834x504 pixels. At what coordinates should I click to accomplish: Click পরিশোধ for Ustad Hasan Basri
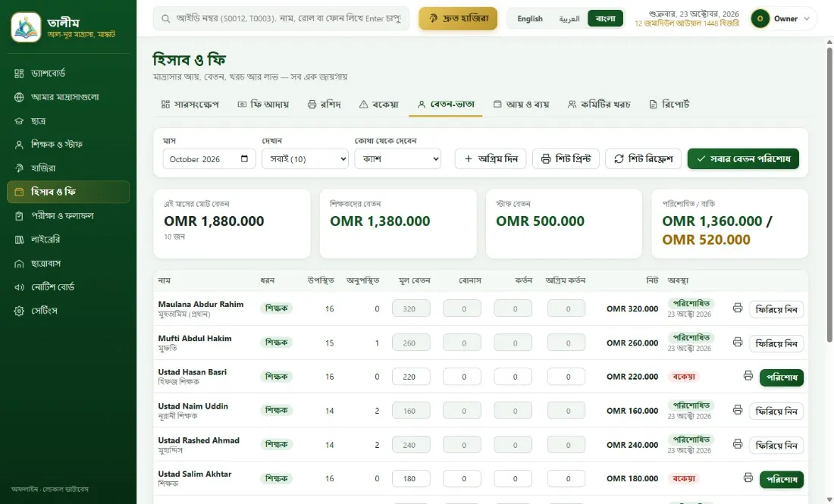782,377
